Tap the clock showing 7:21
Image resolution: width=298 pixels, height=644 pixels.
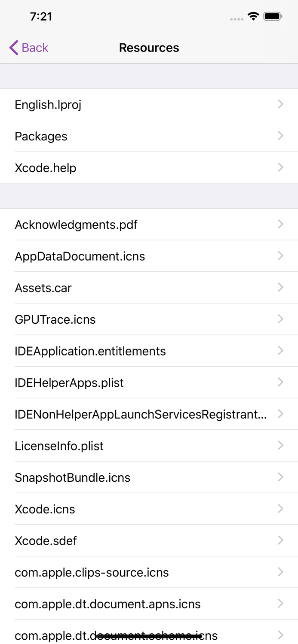41,15
